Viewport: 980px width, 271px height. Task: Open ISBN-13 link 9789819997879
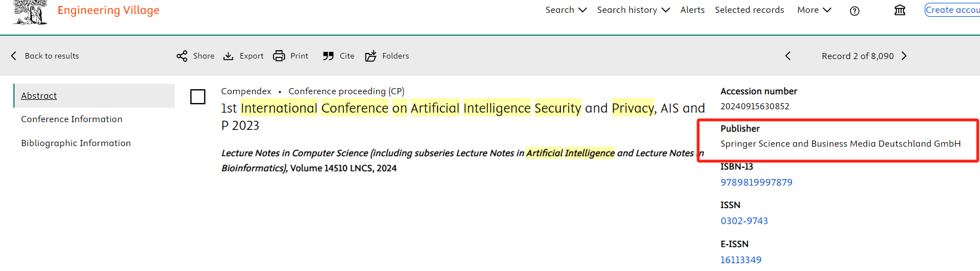(x=756, y=182)
